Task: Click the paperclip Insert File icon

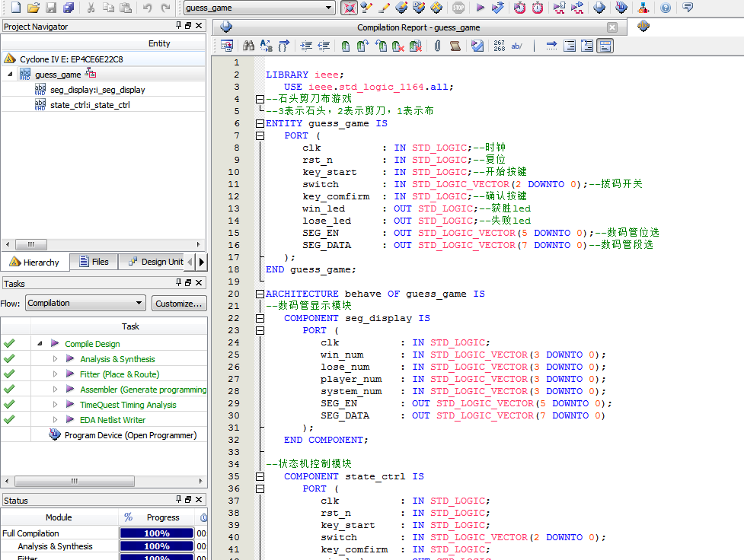Action: point(437,46)
